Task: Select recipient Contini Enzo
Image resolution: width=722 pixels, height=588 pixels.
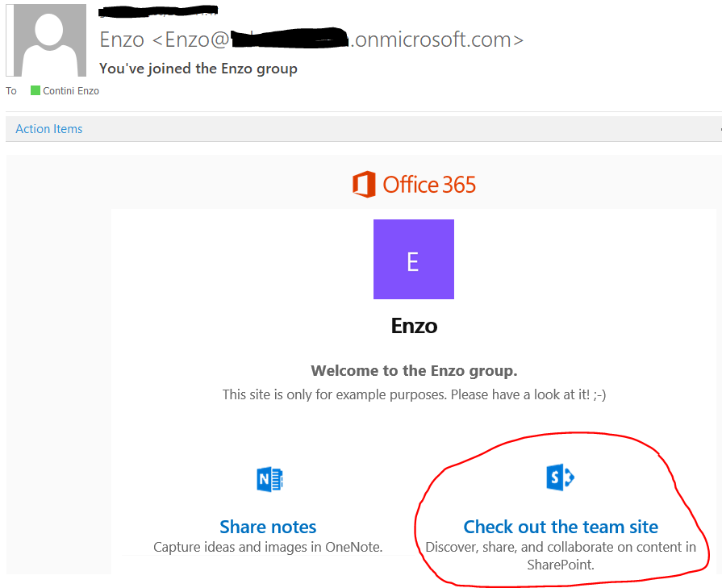Action: pos(71,91)
